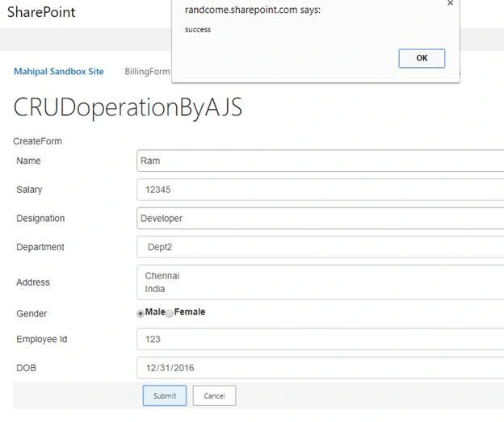Image resolution: width=504 pixels, height=422 pixels.
Task: Select the Female radio button
Action: pos(169,313)
